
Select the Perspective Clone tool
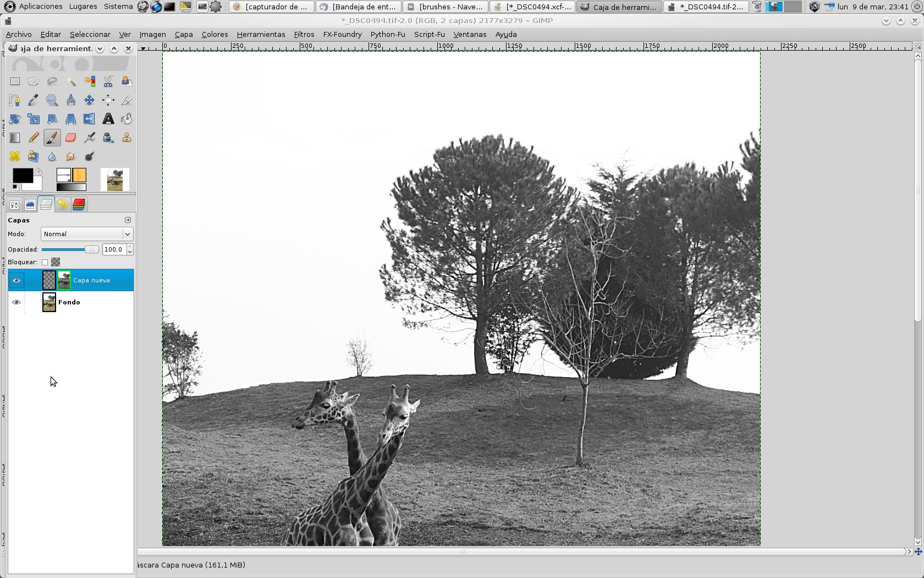point(34,156)
